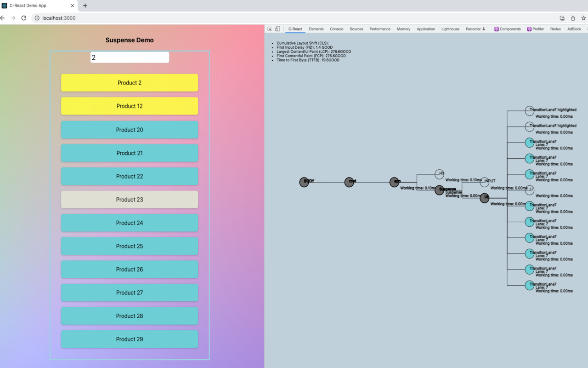This screenshot has width=588, height=368.
Task: Click the Time to First Byte (TTFB) metric
Action: coord(308,60)
